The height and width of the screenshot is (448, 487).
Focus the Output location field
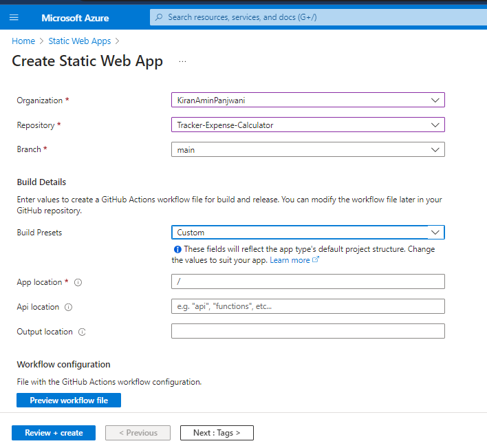307,331
